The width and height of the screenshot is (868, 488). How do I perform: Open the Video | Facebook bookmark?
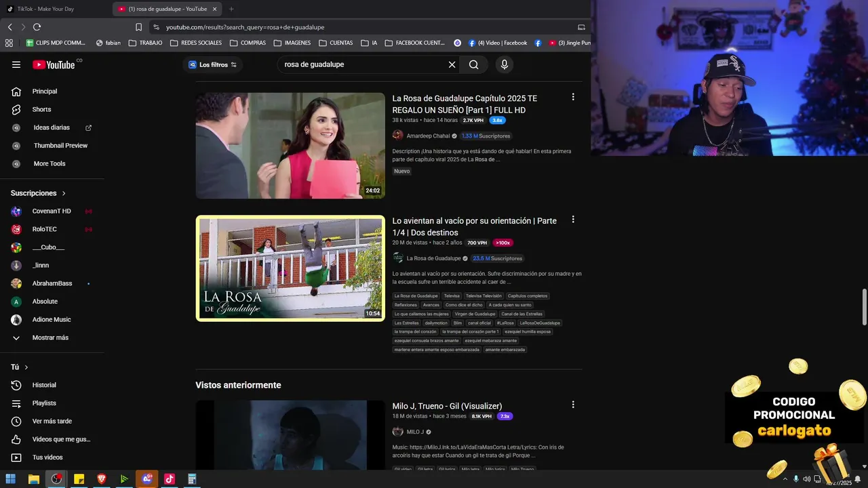(x=497, y=43)
